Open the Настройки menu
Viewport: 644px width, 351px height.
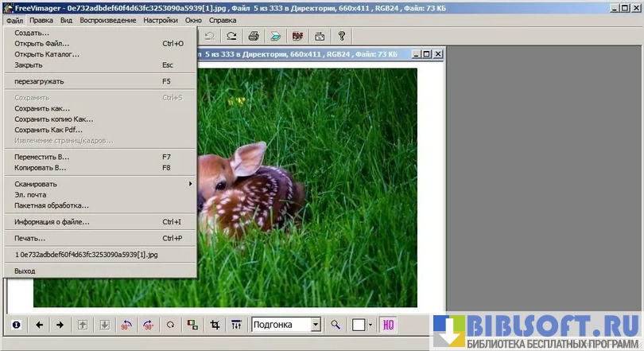(x=161, y=19)
